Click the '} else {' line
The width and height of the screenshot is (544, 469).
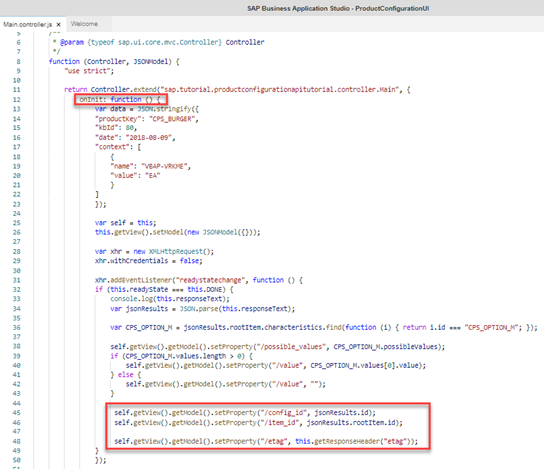pyautogui.click(x=126, y=375)
